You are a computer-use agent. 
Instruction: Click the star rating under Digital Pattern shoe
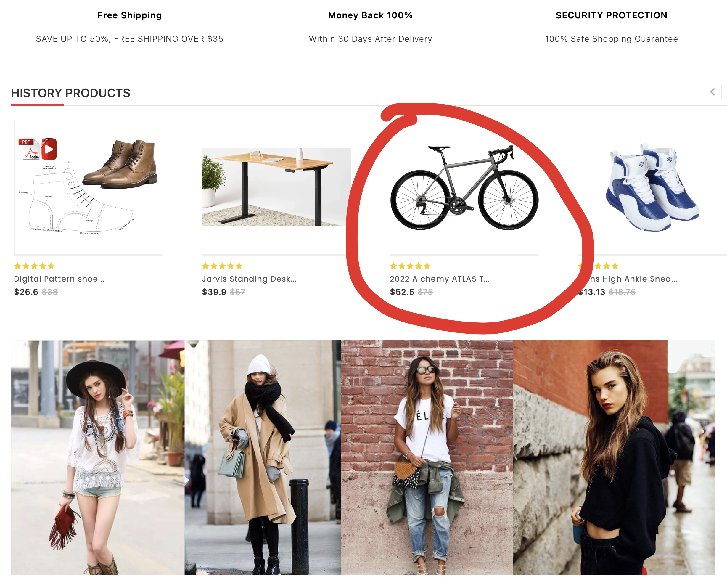[x=34, y=266]
